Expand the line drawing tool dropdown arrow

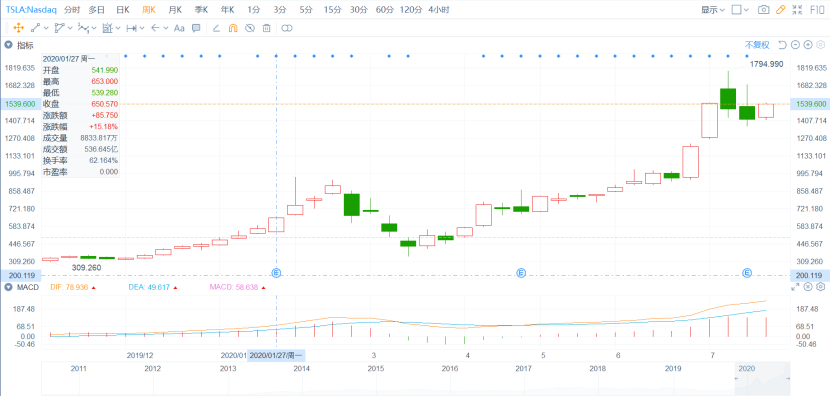(46, 28)
